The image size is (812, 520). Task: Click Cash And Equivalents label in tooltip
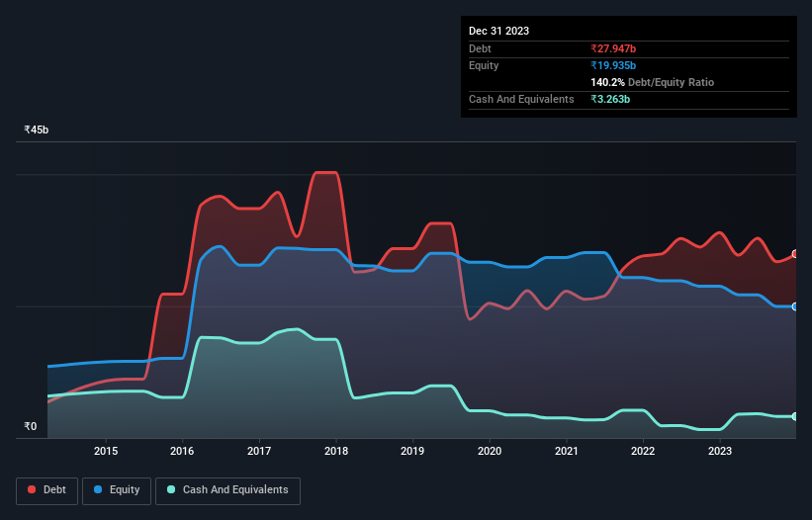(x=521, y=99)
